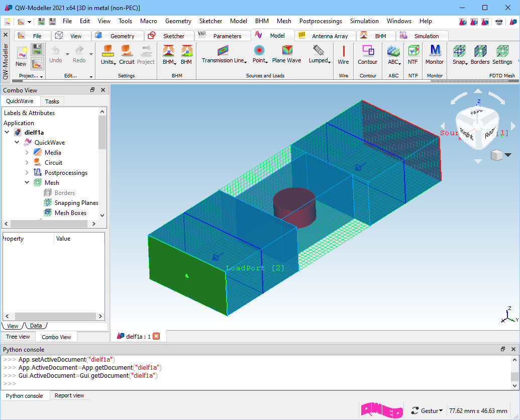Click the QAWED logo in the status bar
520x420 pixels.
click(x=382, y=410)
